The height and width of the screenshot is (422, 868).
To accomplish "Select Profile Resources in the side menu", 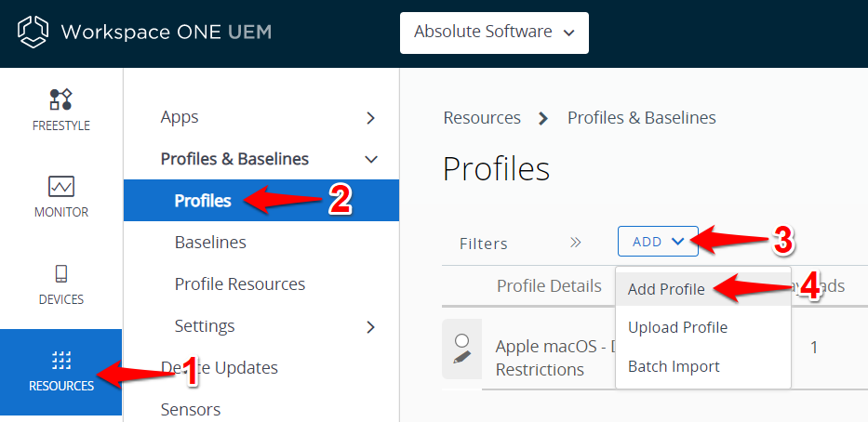I will click(x=240, y=284).
